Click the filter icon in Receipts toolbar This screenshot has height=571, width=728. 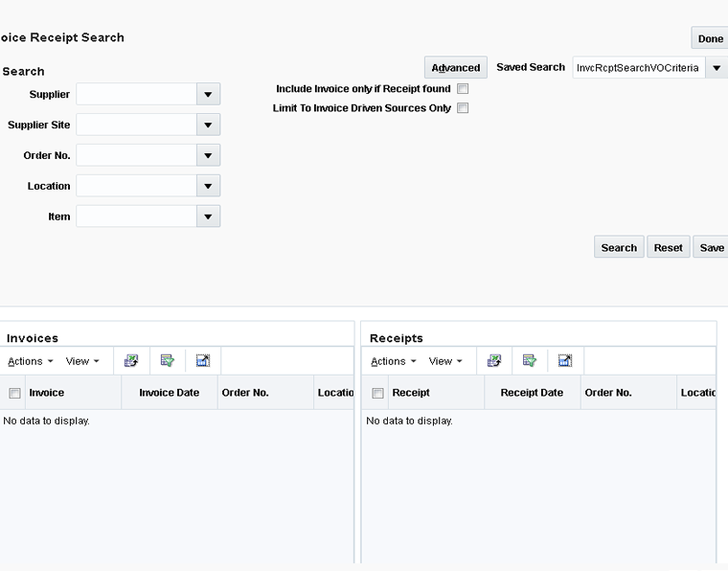530,361
